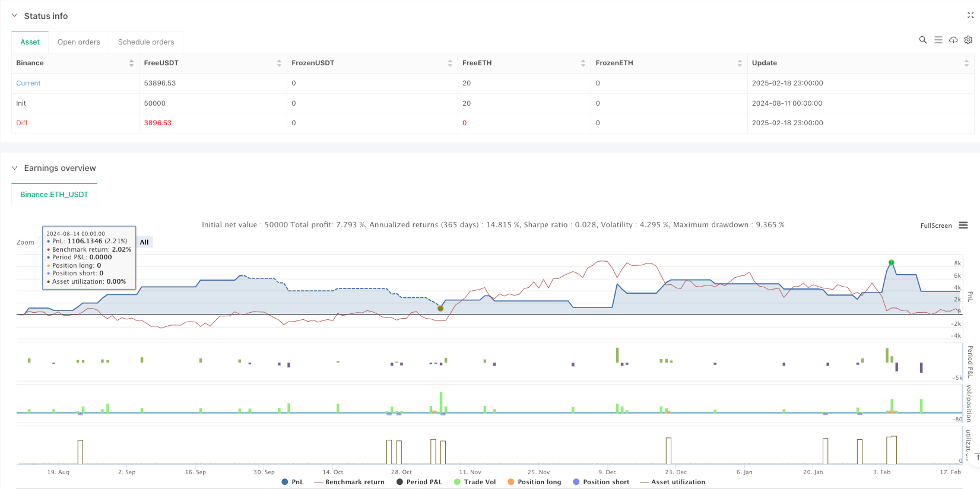Sort the Binance column using its arrows
Image resolution: width=980 pixels, height=489 pixels.
click(x=131, y=63)
